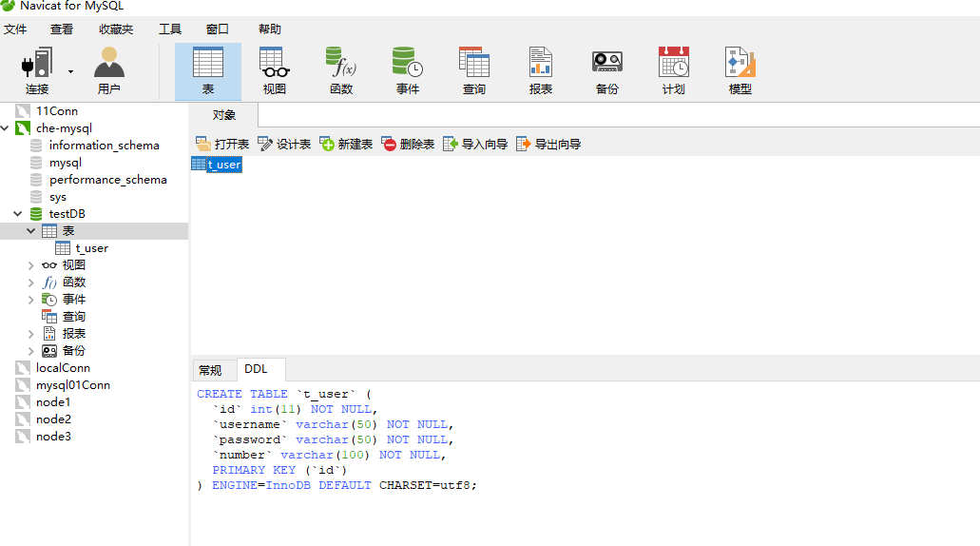This screenshot has height=546, width=980.
Task: Select the performance_schema database
Action: click(x=107, y=180)
